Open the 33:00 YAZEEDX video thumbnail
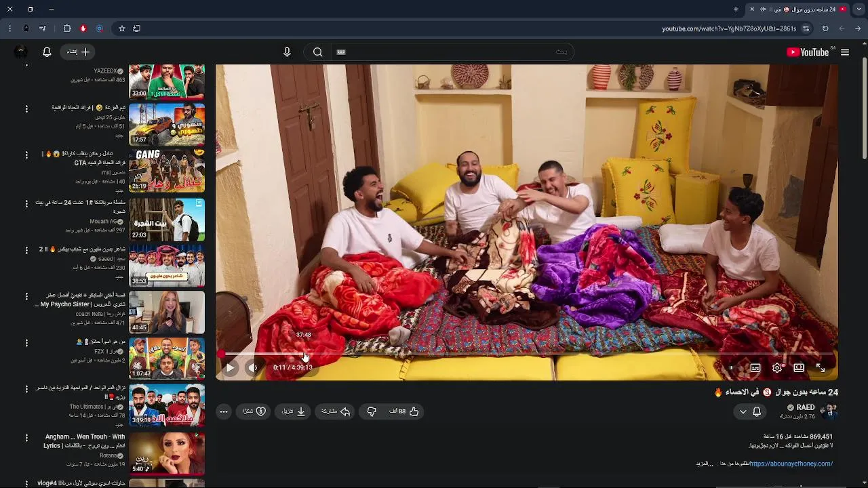Screen dimensions: 868x488 pyautogui.click(x=167, y=82)
